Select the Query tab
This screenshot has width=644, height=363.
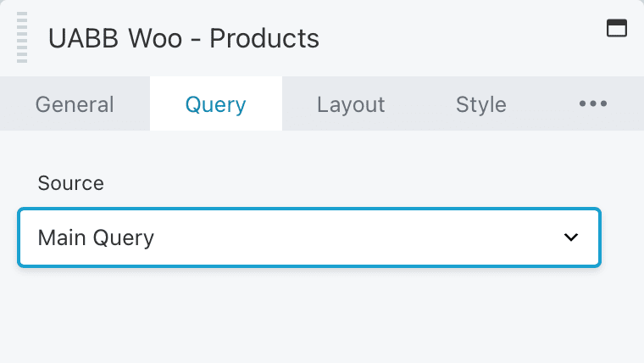[x=215, y=104]
